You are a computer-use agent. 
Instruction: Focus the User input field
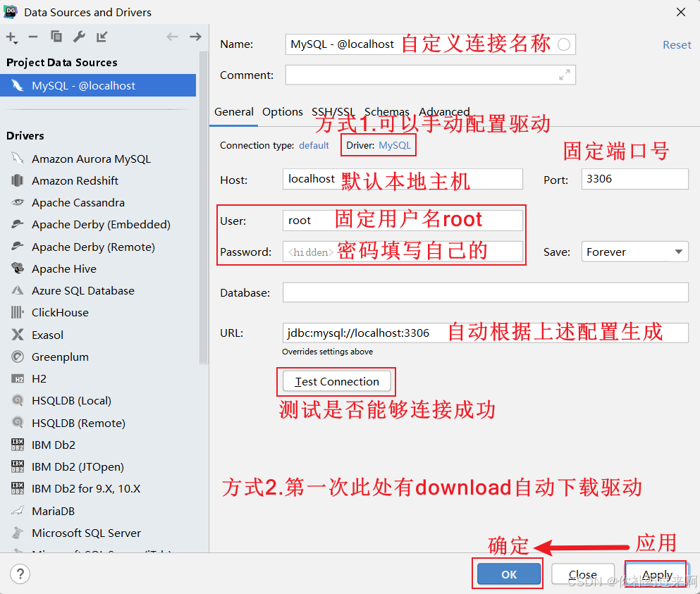pos(403,221)
